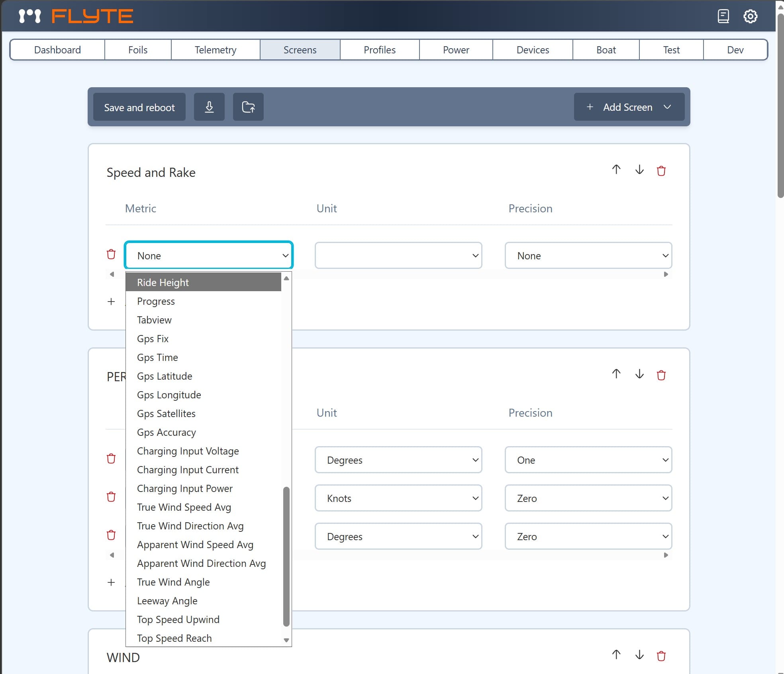Choose True Wind Angle option

tap(173, 582)
